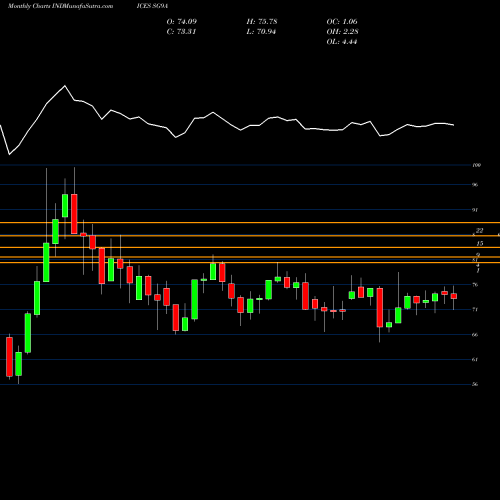500x500 pixels.
Task: Click the 91 price axis label
Action: click(x=475, y=210)
